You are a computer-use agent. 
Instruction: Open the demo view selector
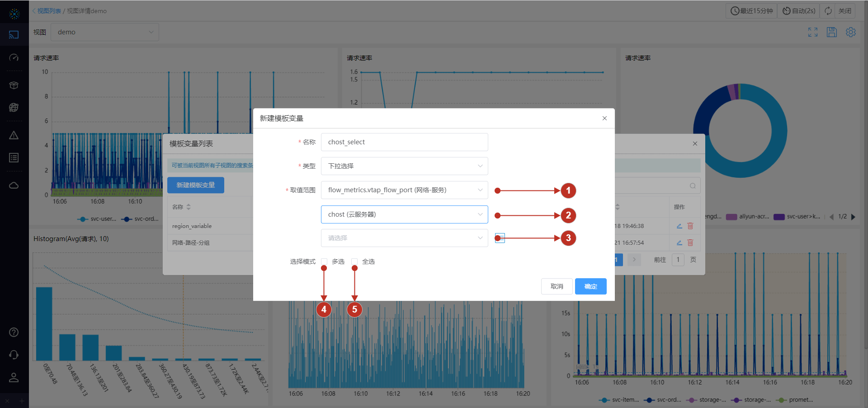coord(105,32)
